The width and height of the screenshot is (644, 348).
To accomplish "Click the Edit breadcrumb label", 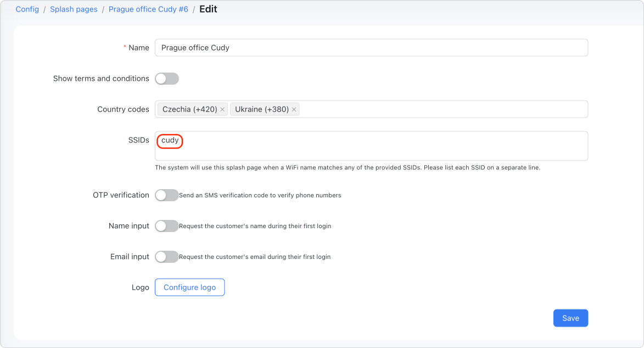I will point(209,9).
